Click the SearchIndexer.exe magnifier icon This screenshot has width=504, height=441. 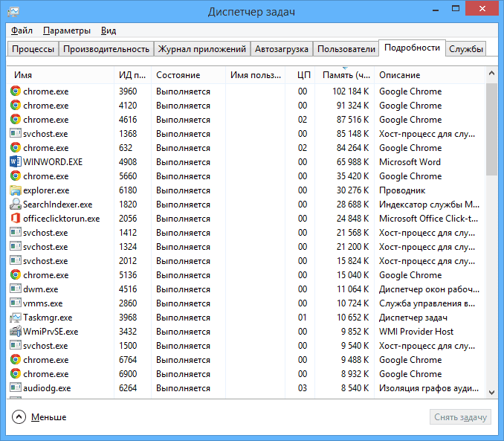click(x=15, y=205)
